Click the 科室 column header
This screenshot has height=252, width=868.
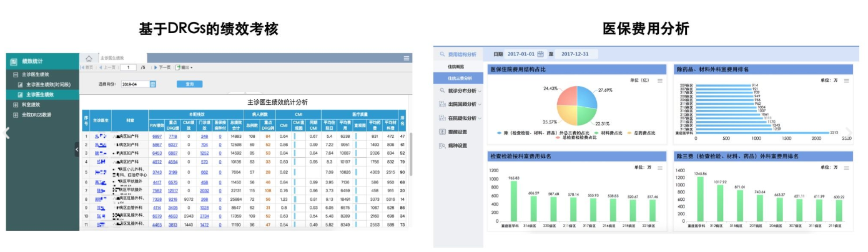click(x=130, y=120)
